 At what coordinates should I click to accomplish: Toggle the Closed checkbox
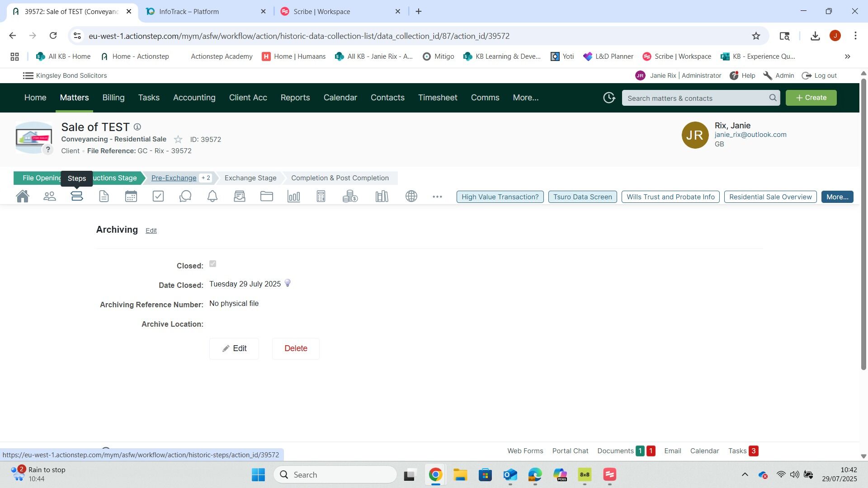213,264
